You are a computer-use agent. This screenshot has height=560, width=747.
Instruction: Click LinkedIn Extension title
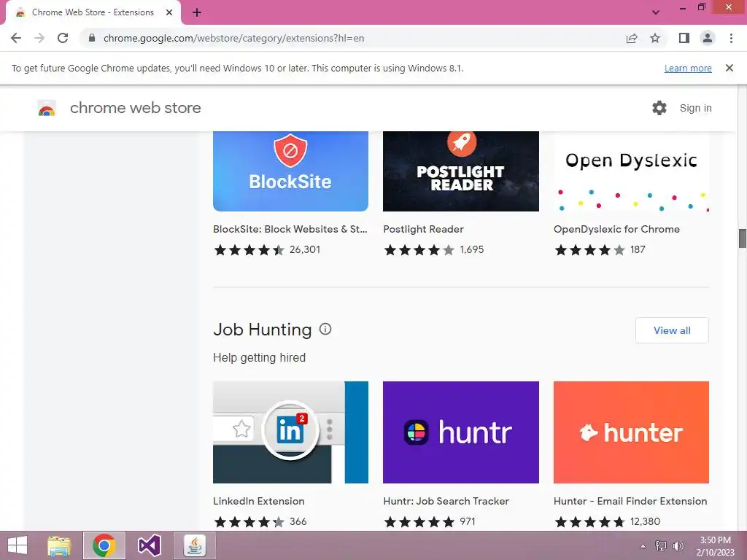[x=259, y=501]
